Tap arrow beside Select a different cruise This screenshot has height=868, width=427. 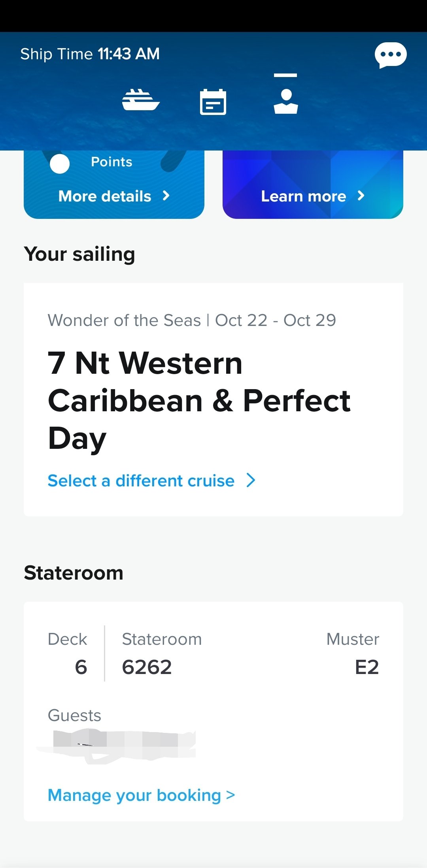tap(251, 480)
